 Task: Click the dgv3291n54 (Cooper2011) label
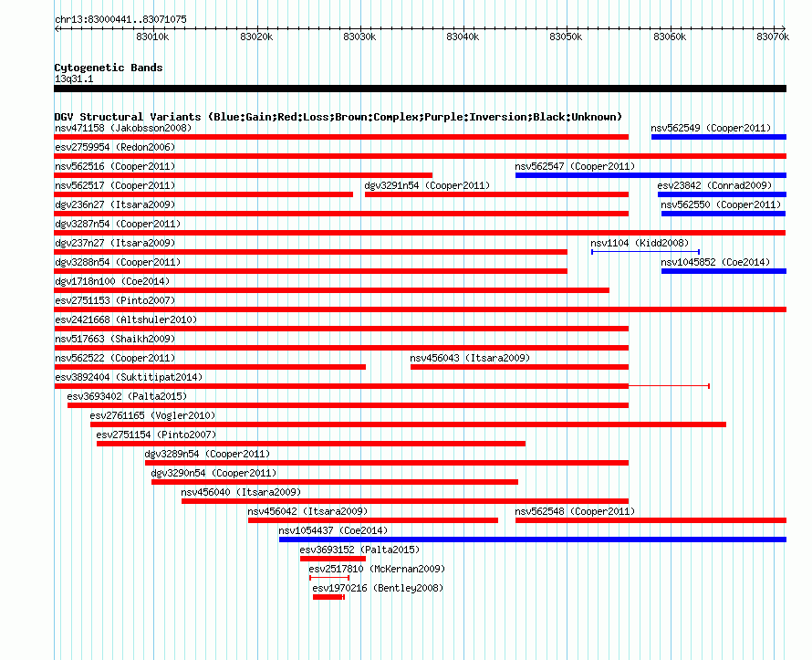(x=427, y=185)
